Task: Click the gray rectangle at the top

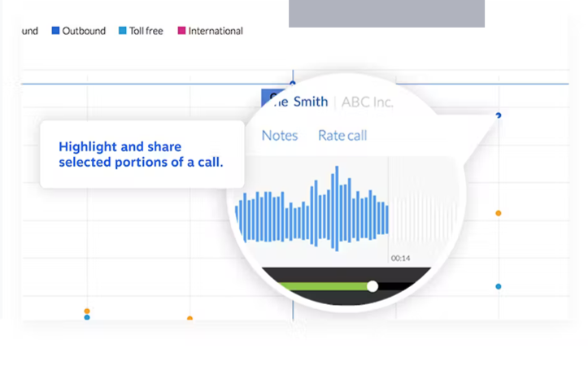Action: tap(386, 13)
